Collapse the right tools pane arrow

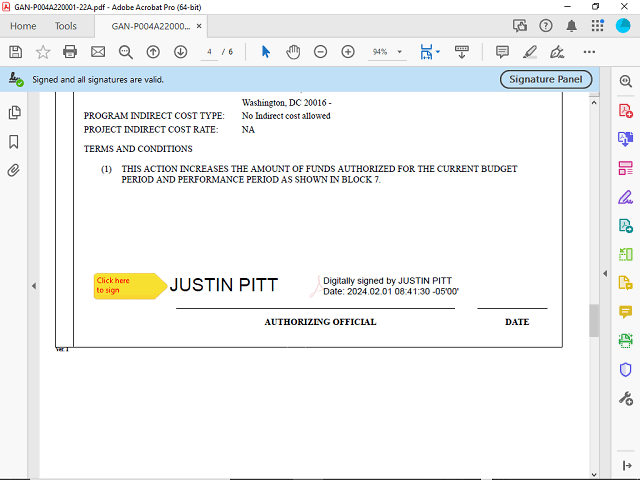[x=604, y=273]
